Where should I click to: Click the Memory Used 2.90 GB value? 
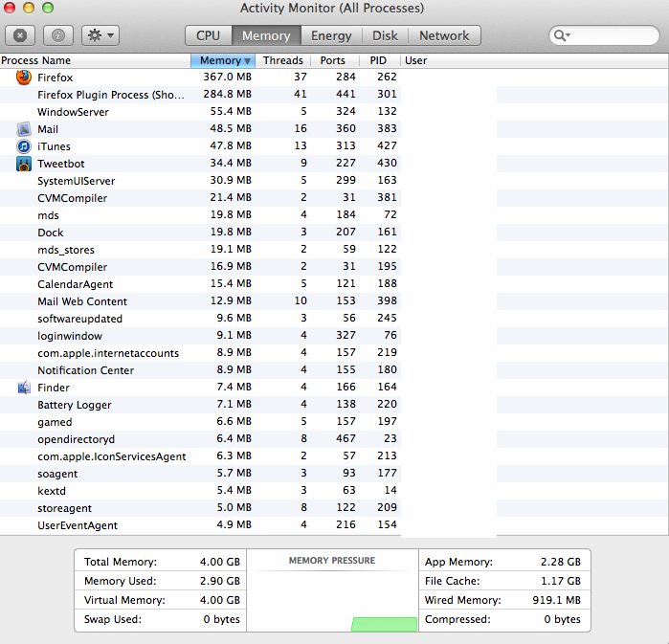[x=220, y=581]
